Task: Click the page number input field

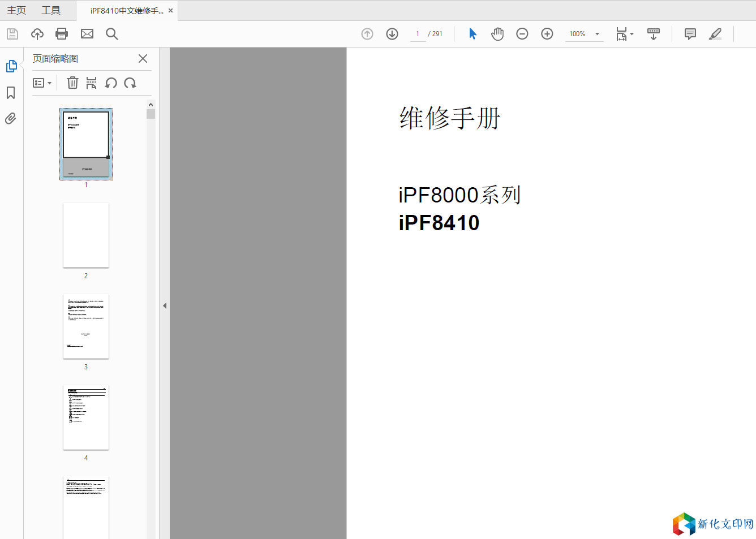Action: (418, 34)
